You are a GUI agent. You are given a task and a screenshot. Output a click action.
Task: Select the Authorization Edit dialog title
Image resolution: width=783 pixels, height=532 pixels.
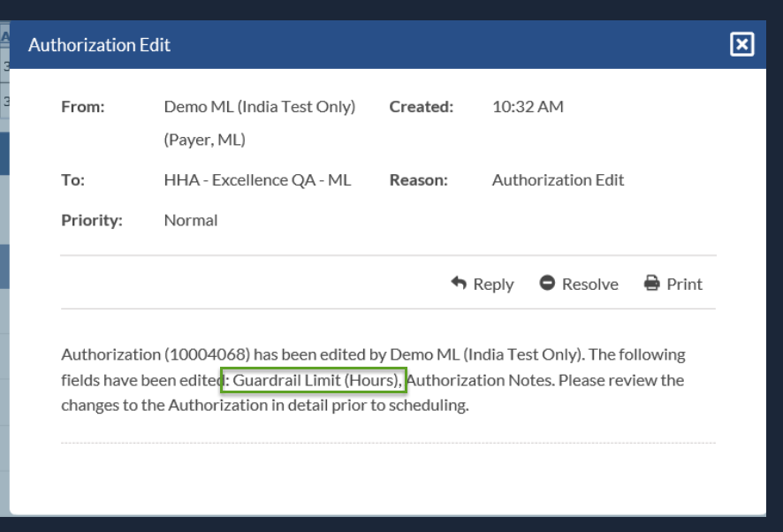click(x=99, y=45)
